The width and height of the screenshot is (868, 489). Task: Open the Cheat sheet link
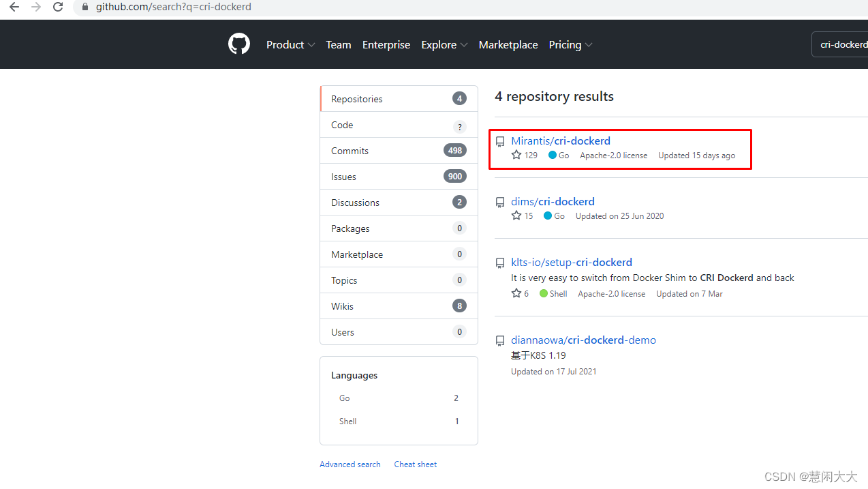click(x=416, y=464)
